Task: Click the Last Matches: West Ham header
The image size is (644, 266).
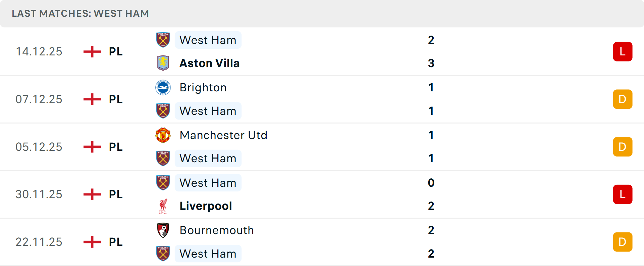Action: [x=80, y=13]
